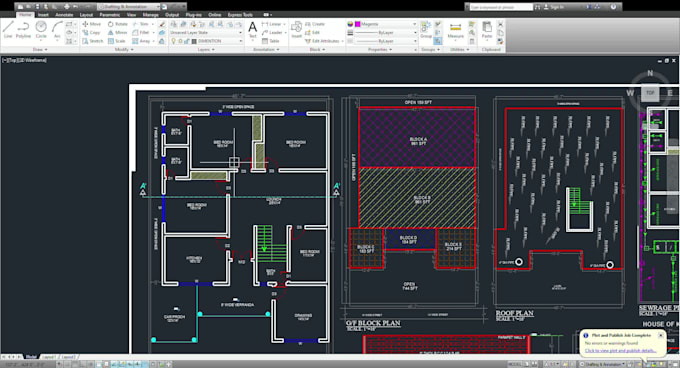Choose Create block
This screenshot has height=368, width=680.
click(315, 24)
